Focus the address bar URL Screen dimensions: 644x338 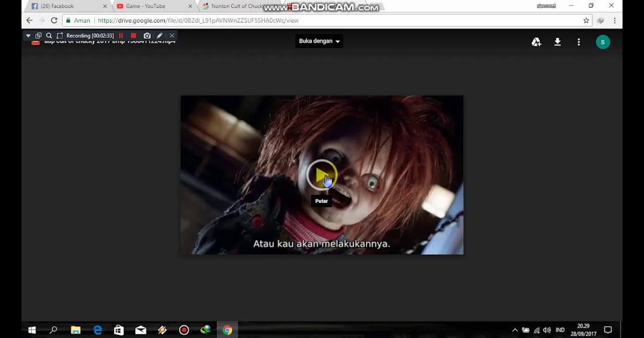[x=199, y=20]
